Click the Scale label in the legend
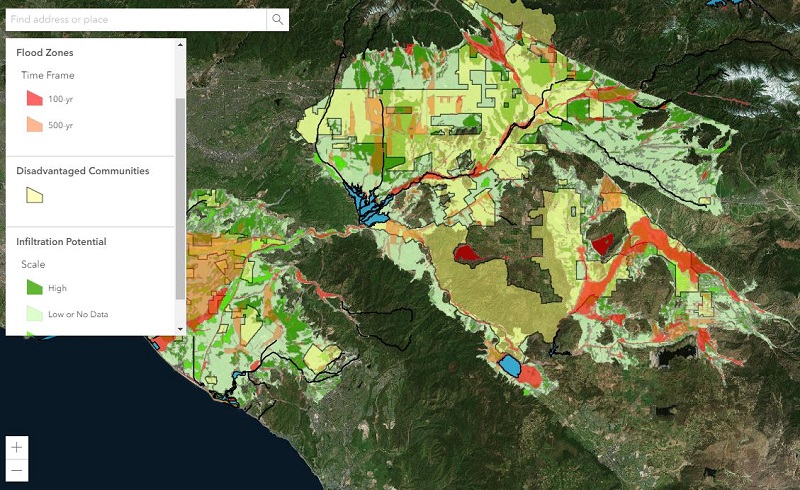Image resolution: width=800 pixels, height=490 pixels. pyautogui.click(x=33, y=264)
